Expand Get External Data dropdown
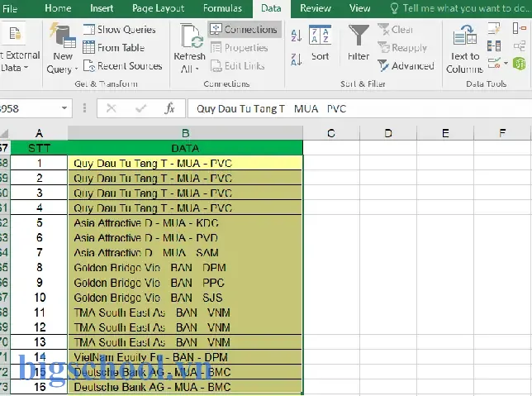Viewport: 532px width, 396px height. (x=26, y=68)
